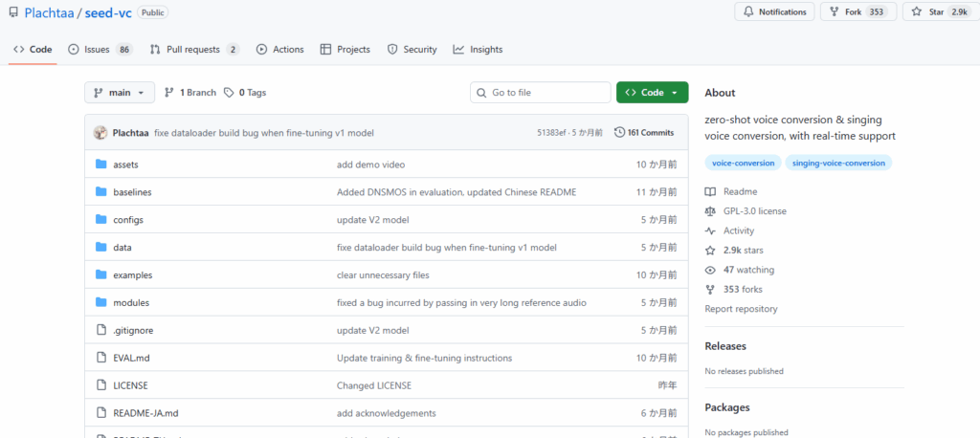Open the Plachtaa owner link
The height and width of the screenshot is (438, 980).
pyautogui.click(x=49, y=12)
